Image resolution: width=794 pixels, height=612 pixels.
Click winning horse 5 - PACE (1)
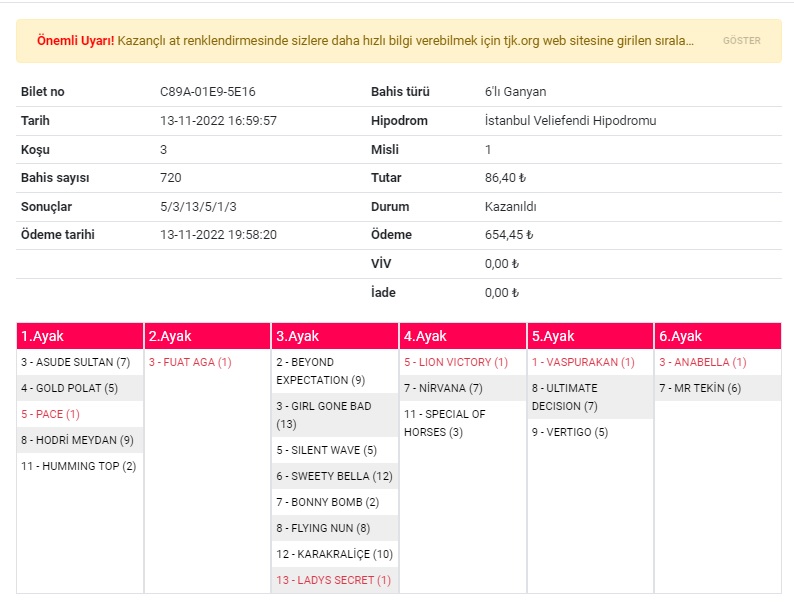50,414
